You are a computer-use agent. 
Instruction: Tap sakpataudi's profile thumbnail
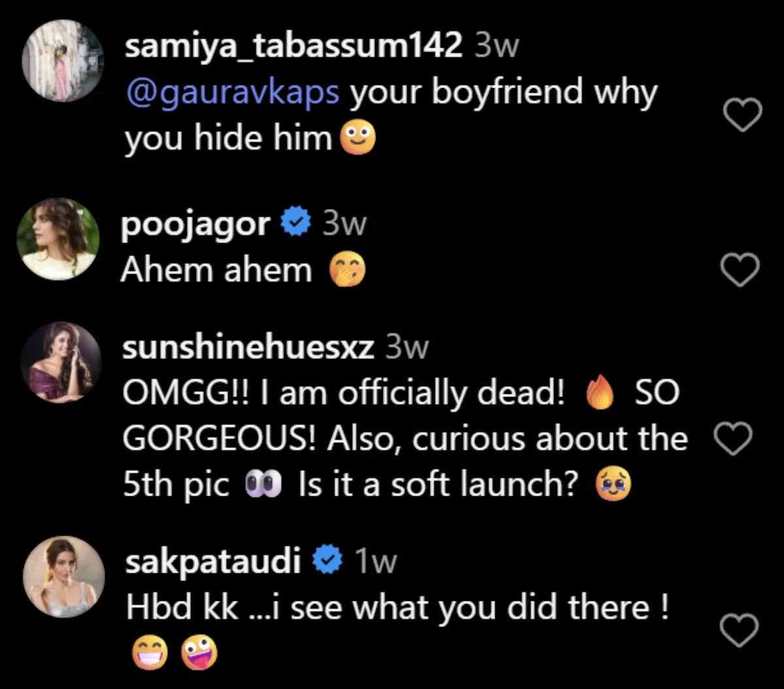(63, 576)
